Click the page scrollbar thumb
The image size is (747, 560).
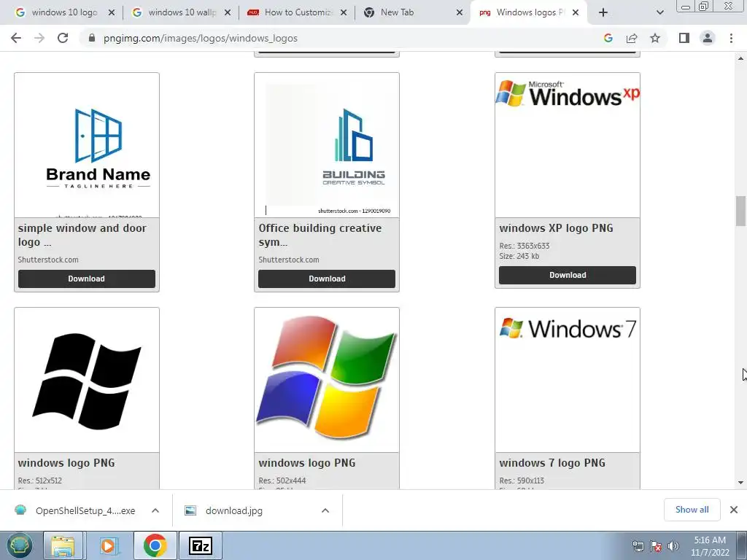click(x=740, y=211)
